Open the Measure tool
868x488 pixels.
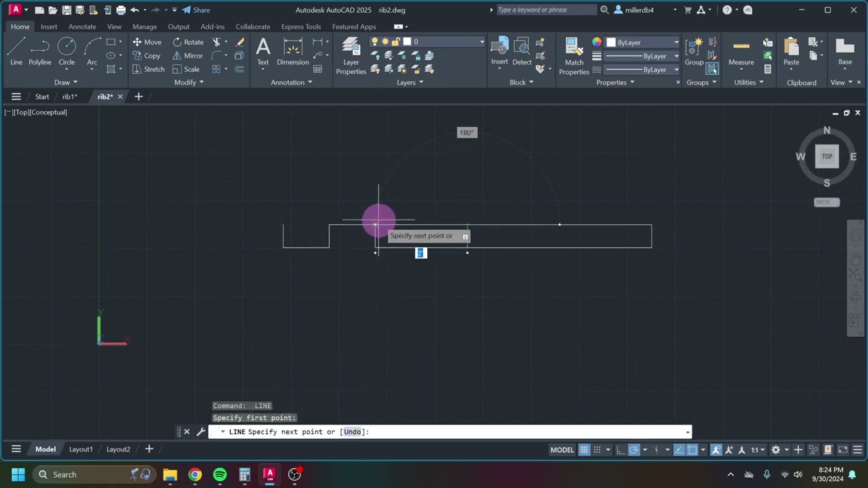[x=741, y=52]
